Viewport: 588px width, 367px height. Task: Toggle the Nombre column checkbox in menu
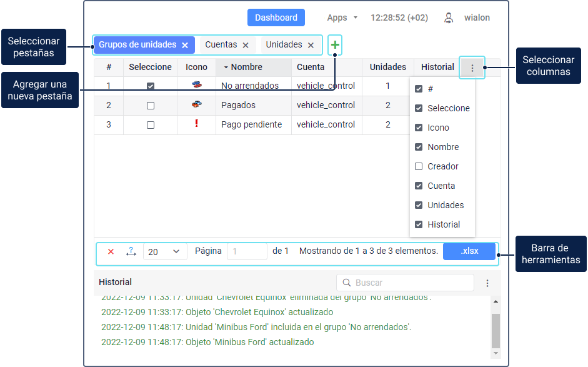tap(419, 147)
